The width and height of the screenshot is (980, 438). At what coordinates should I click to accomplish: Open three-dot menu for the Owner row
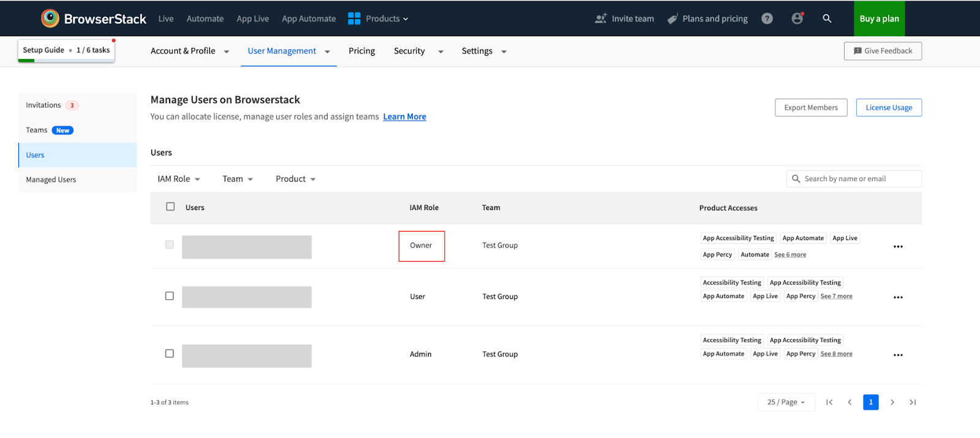(x=898, y=247)
